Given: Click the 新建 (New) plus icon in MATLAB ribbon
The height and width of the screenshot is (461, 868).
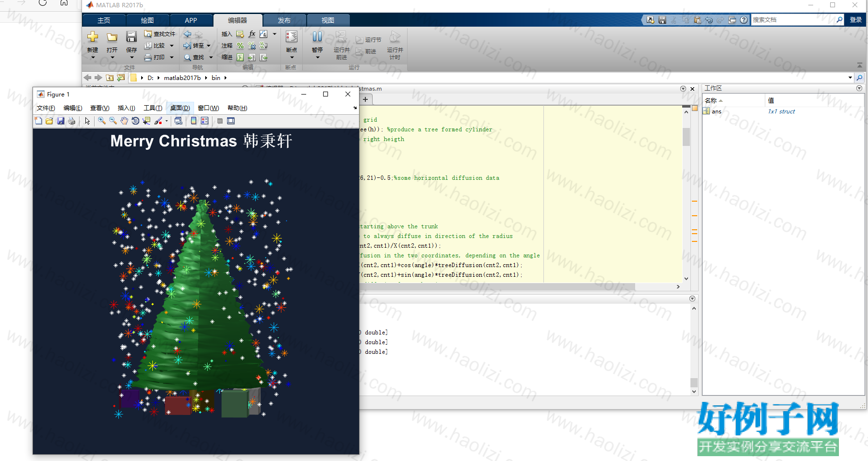Looking at the screenshot, I should click(93, 37).
